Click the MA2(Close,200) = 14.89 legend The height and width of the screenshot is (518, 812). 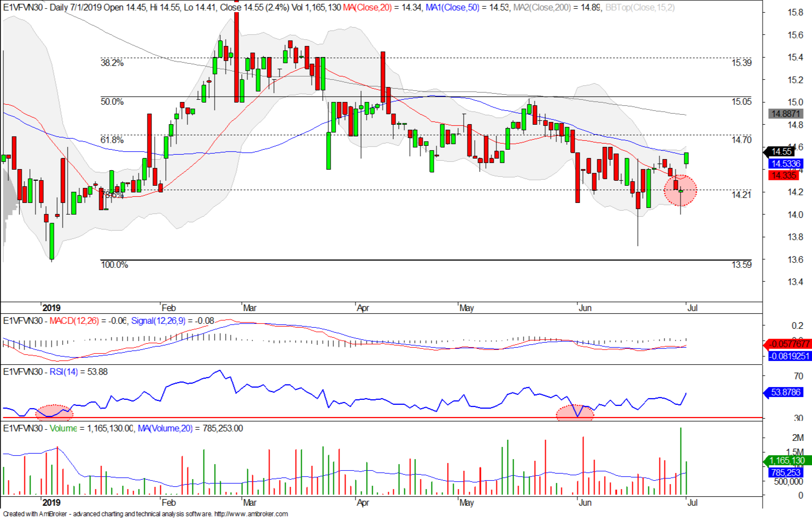[x=556, y=8]
